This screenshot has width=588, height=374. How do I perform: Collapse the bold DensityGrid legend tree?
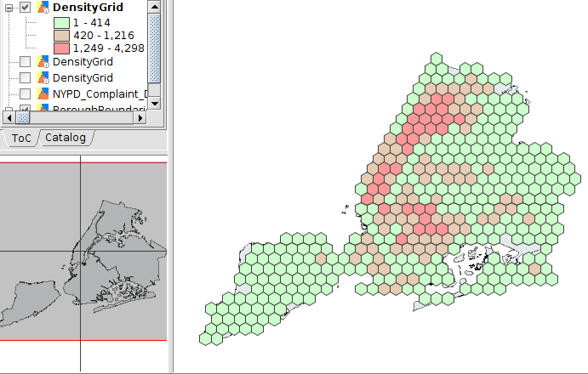coord(9,7)
